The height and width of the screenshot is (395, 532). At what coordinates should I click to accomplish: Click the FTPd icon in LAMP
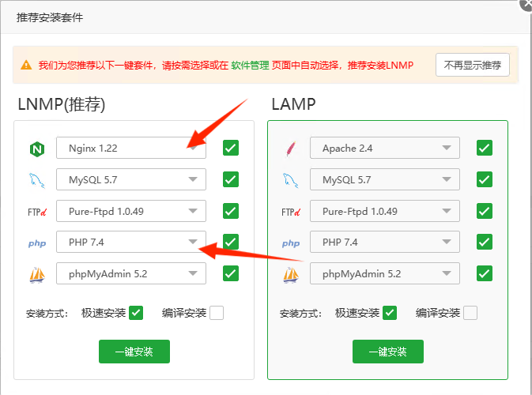(x=291, y=213)
